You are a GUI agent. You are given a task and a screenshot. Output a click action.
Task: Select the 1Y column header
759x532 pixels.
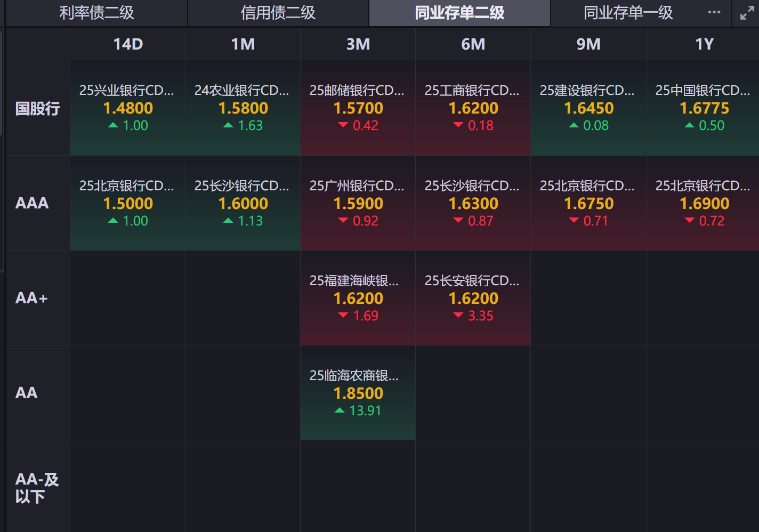pos(704,44)
